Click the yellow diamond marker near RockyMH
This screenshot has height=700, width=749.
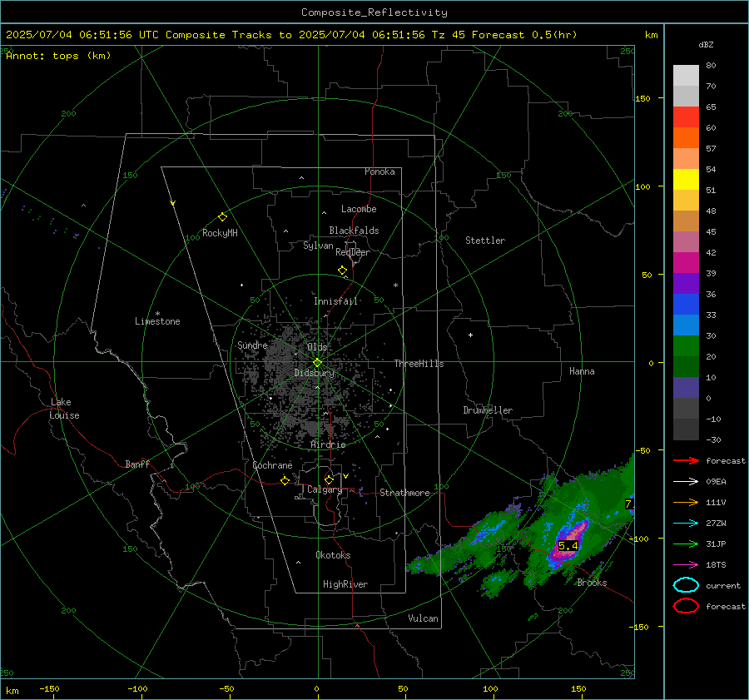(222, 217)
